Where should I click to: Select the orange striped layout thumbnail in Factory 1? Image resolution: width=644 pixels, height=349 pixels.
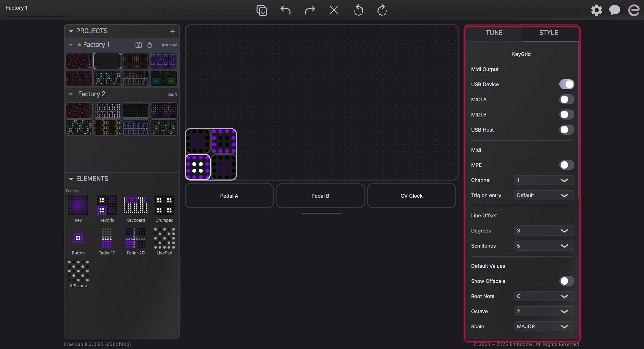point(136,61)
